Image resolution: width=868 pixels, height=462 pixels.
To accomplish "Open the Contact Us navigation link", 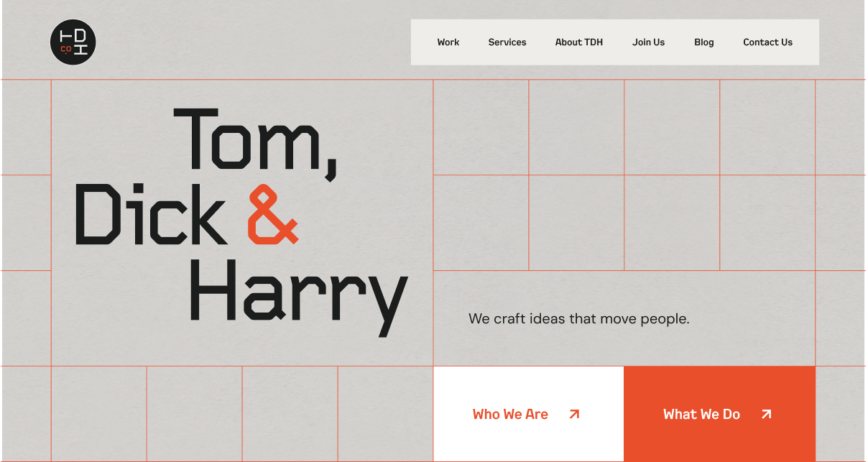I will (767, 42).
